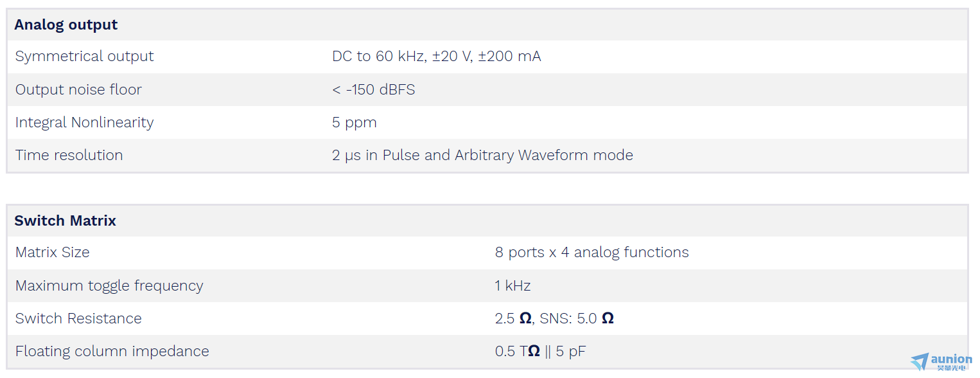The image size is (980, 378).
Task: Click the aunion paper-plane logo icon
Action: [919, 361]
